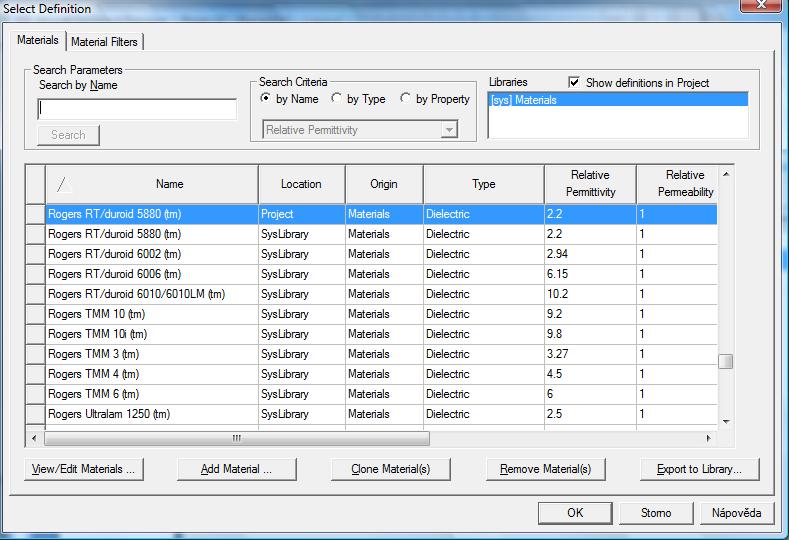The width and height of the screenshot is (789, 540).
Task: Click the horizontal scroll right arrow
Action: coord(708,438)
